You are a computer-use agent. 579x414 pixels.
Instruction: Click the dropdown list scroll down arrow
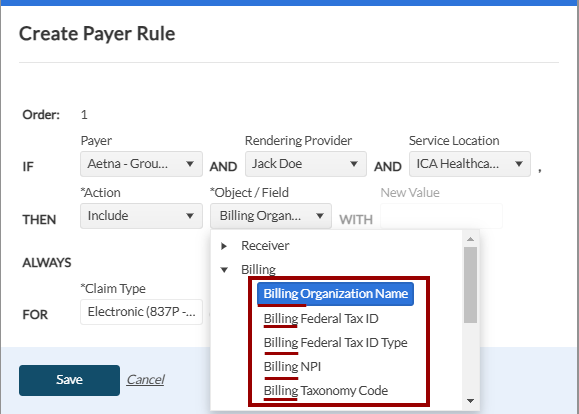470,401
